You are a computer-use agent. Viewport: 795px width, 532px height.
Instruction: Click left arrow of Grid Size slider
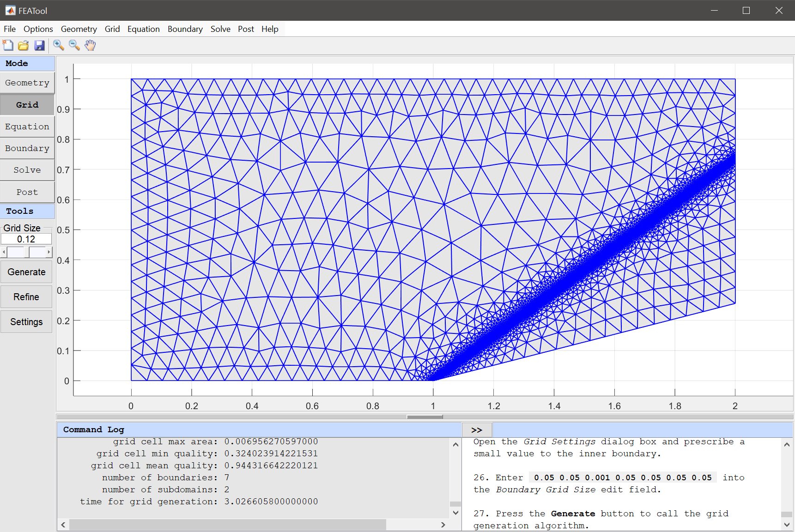point(4,252)
